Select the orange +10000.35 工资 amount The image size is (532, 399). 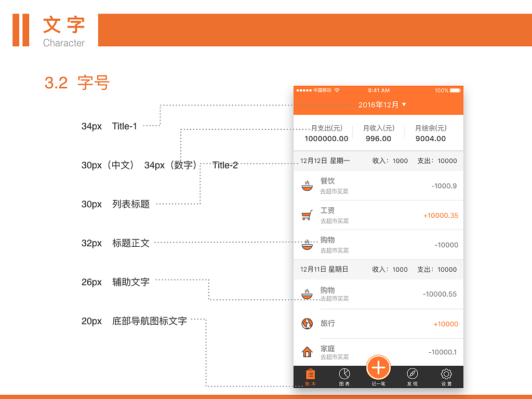[x=441, y=215]
